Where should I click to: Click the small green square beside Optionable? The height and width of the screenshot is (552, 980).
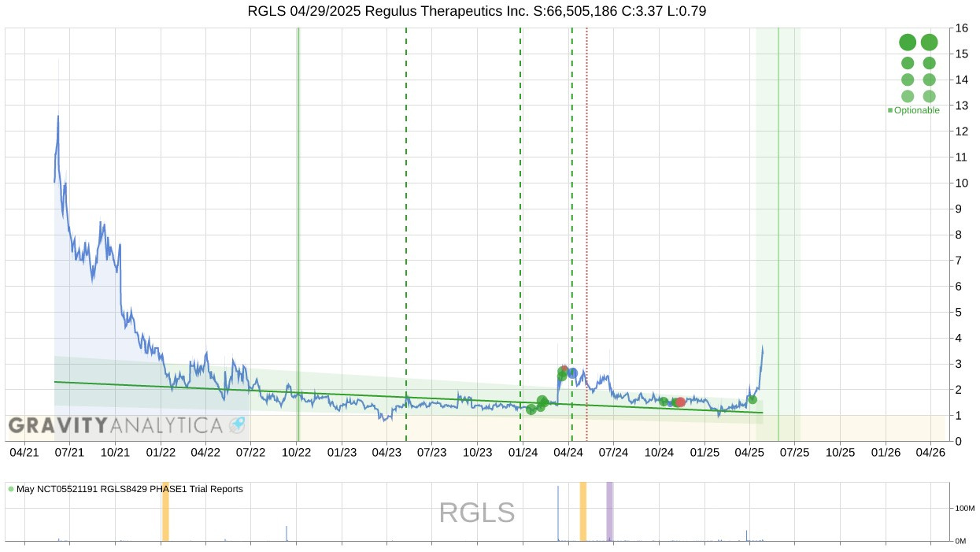pyautogui.click(x=890, y=110)
